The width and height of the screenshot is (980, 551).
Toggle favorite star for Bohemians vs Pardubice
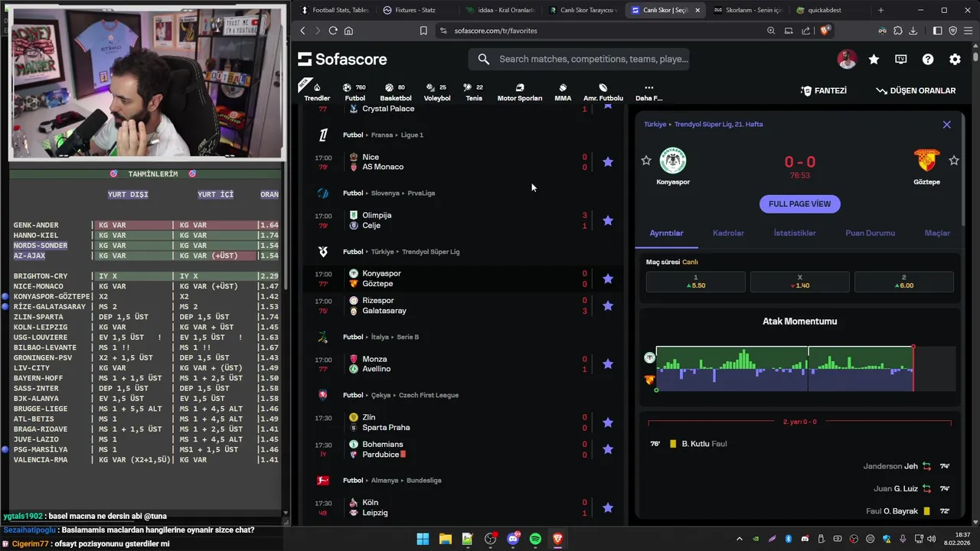coord(608,449)
